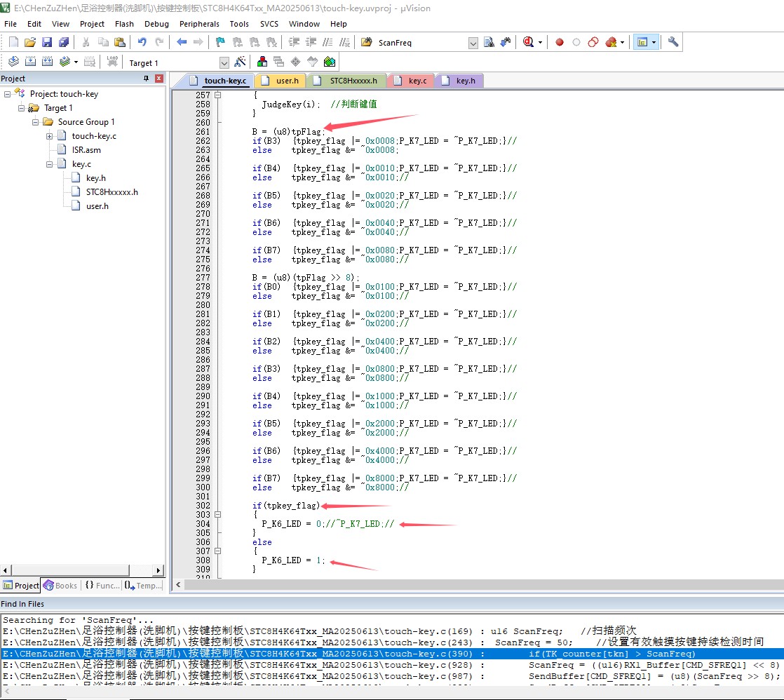The image size is (784, 700).
Task: Close the Project panel
Action: point(159,79)
